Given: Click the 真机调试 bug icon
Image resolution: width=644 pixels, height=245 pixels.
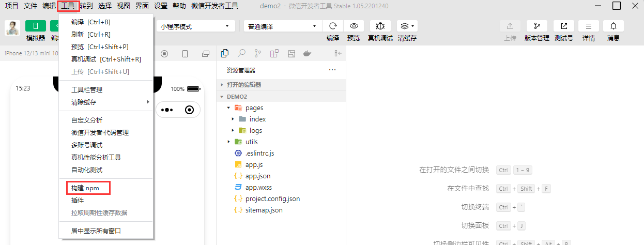Looking at the screenshot, I should click(380, 26).
